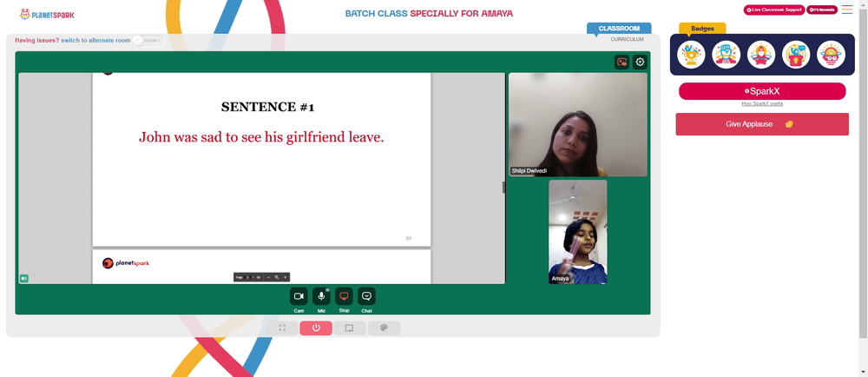Viewport: 868px width, 377px height.
Task: Mute the Mic button
Action: pyautogui.click(x=321, y=296)
